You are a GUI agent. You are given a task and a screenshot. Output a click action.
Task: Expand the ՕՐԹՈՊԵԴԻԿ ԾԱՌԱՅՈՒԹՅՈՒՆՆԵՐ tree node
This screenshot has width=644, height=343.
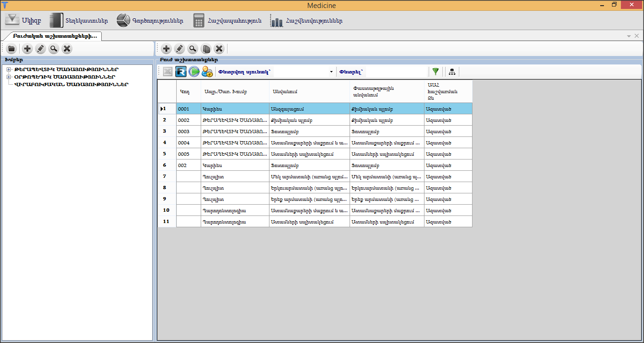[9, 77]
